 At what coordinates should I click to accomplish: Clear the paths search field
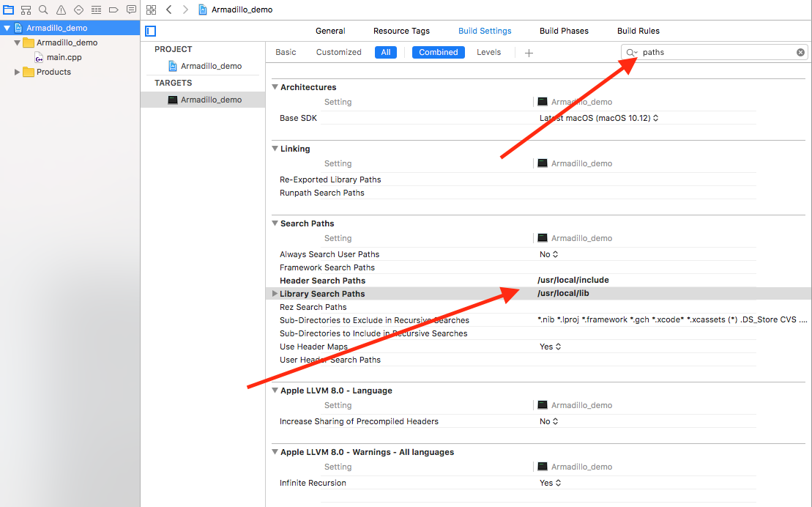[800, 52]
